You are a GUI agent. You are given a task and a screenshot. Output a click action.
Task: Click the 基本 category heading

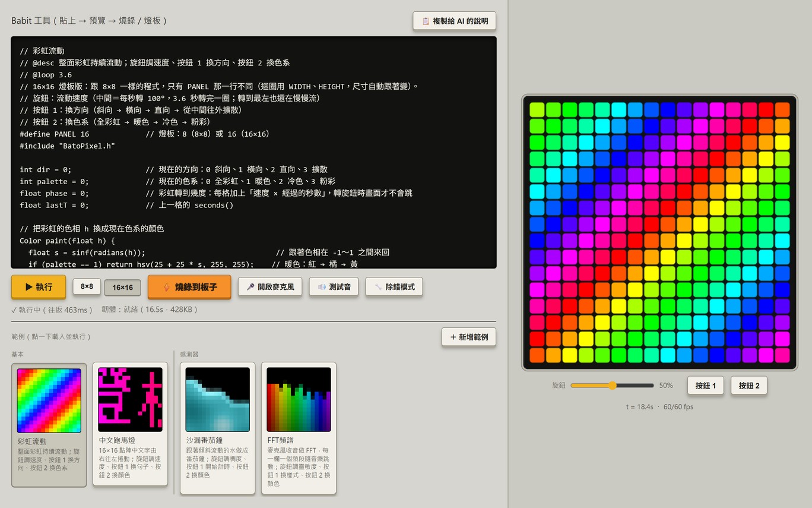coord(18,354)
